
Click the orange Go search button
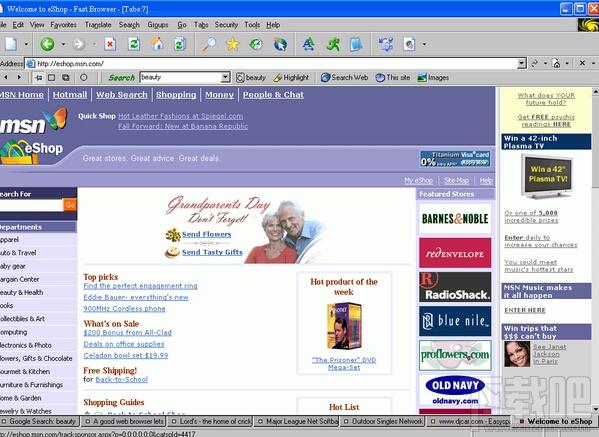pos(70,205)
